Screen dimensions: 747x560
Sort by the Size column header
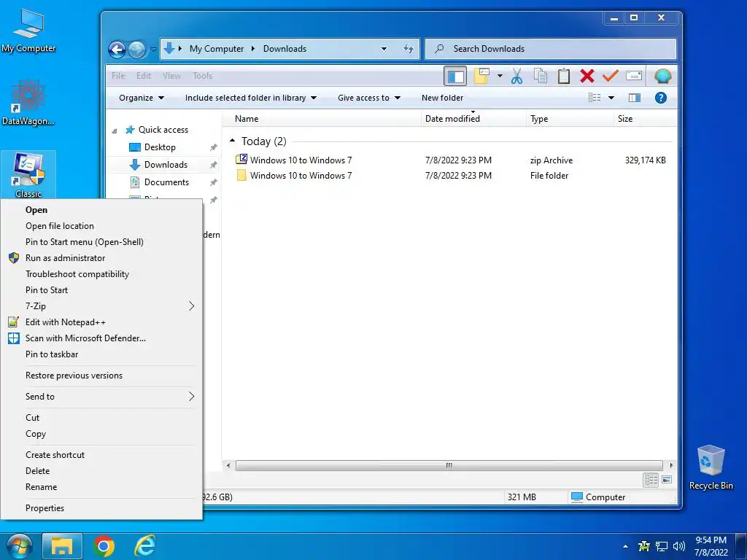click(x=625, y=119)
